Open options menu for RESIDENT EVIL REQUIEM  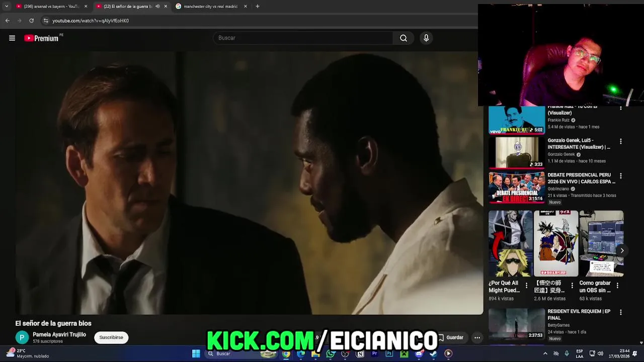tap(620, 312)
